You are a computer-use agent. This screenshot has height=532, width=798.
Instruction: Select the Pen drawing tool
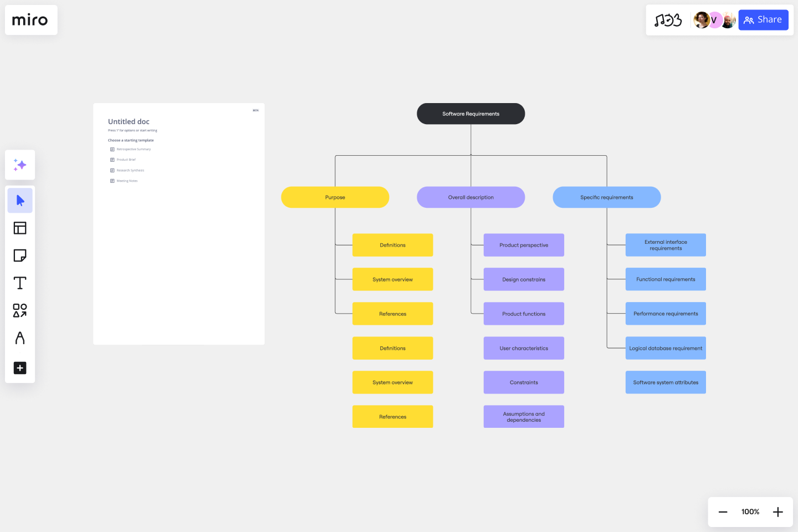tap(19, 338)
